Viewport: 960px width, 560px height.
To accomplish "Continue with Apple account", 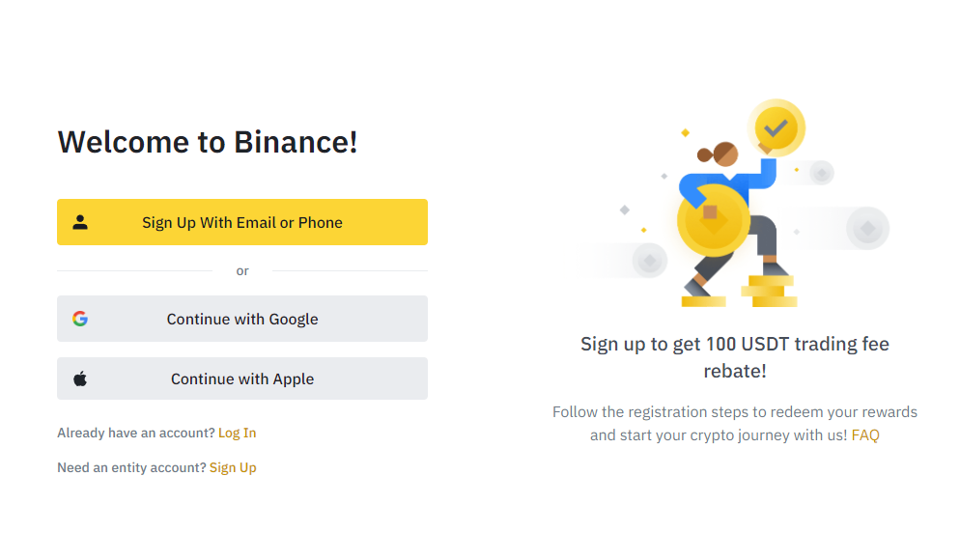I will point(242,378).
